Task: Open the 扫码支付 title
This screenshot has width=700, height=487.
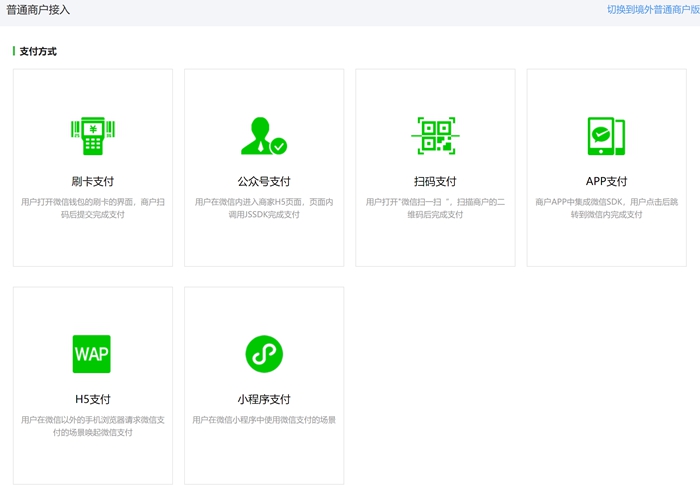Action: [x=435, y=181]
